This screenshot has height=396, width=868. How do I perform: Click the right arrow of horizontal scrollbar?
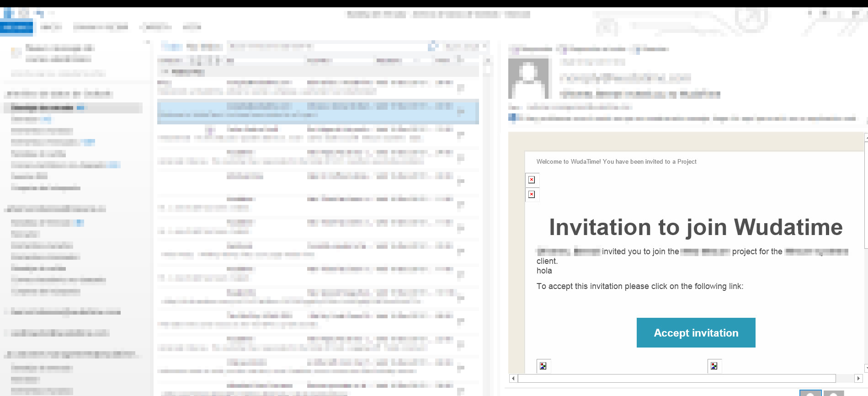tap(858, 378)
